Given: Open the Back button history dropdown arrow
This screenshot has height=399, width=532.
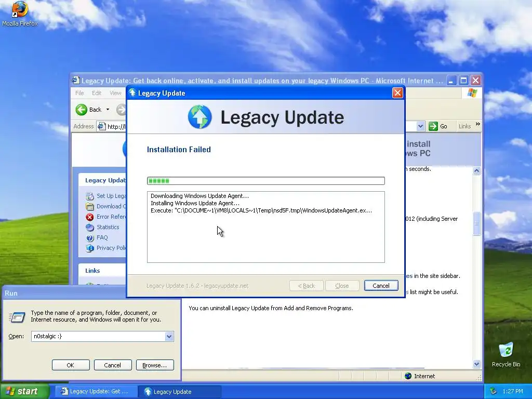Looking at the screenshot, I should pyautogui.click(x=108, y=110).
